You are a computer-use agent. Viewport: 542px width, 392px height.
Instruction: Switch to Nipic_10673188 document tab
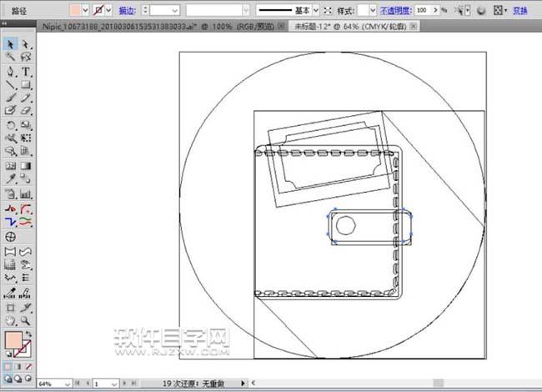(x=158, y=26)
